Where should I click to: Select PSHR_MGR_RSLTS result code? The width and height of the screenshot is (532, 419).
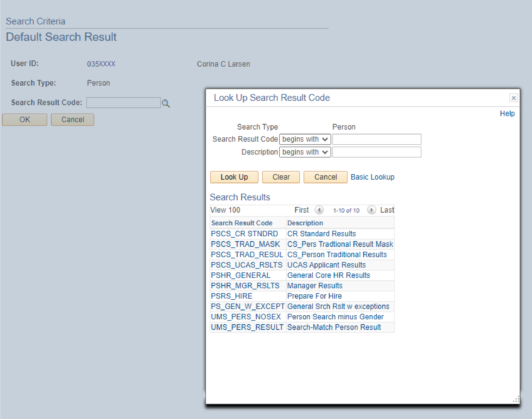click(245, 286)
